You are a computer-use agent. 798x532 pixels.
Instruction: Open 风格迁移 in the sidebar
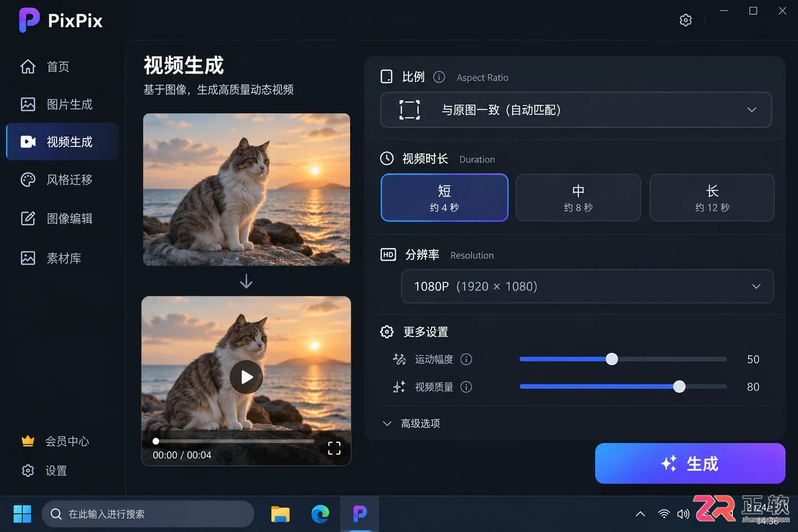[x=63, y=180]
